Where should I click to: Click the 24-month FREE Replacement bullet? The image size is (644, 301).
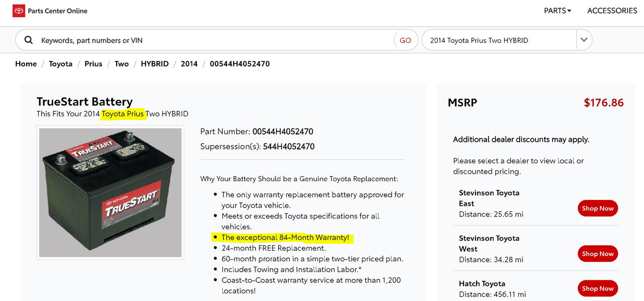tap(274, 248)
